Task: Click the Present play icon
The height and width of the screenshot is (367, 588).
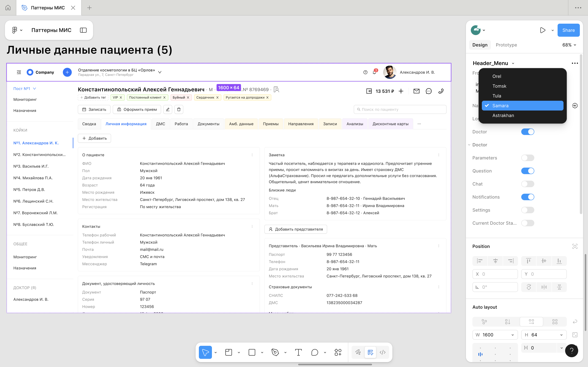Action: tap(542, 30)
